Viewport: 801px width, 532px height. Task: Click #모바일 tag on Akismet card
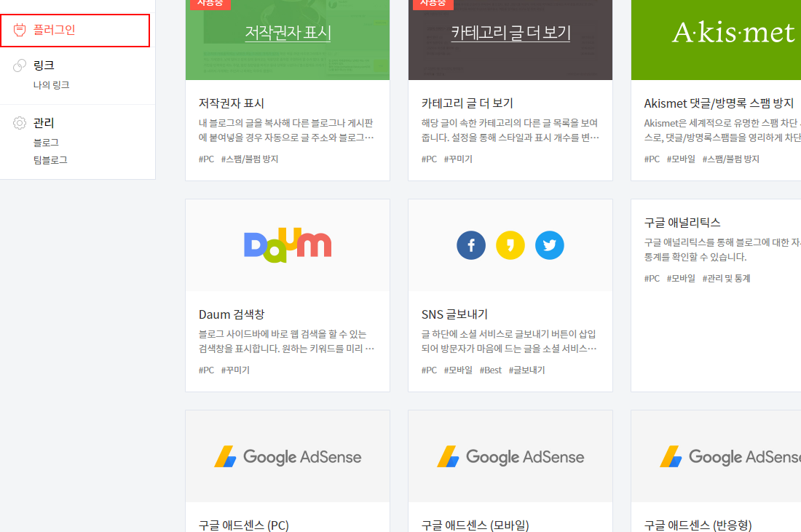pyautogui.click(x=681, y=159)
